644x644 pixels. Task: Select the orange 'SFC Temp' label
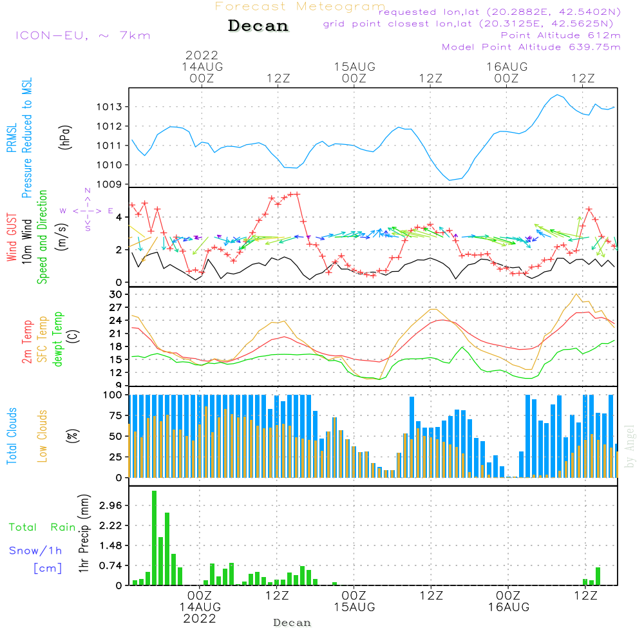click(x=43, y=339)
